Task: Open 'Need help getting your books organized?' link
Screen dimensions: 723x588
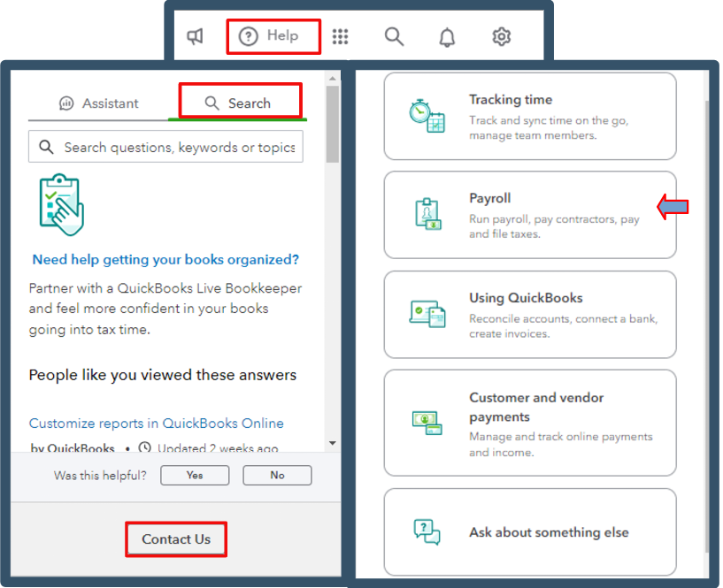Action: coord(165,259)
